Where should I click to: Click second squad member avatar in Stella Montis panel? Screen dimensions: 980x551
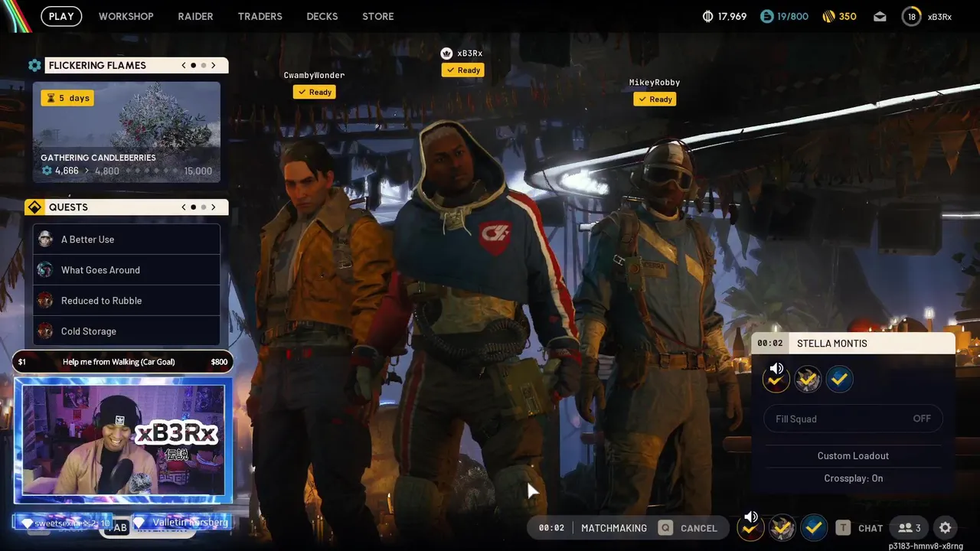(x=808, y=379)
